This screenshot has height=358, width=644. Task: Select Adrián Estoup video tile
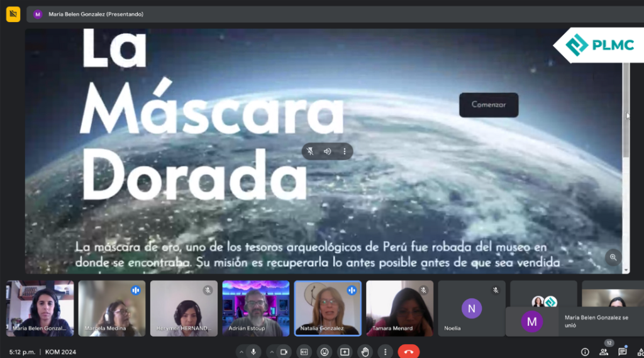(x=255, y=308)
